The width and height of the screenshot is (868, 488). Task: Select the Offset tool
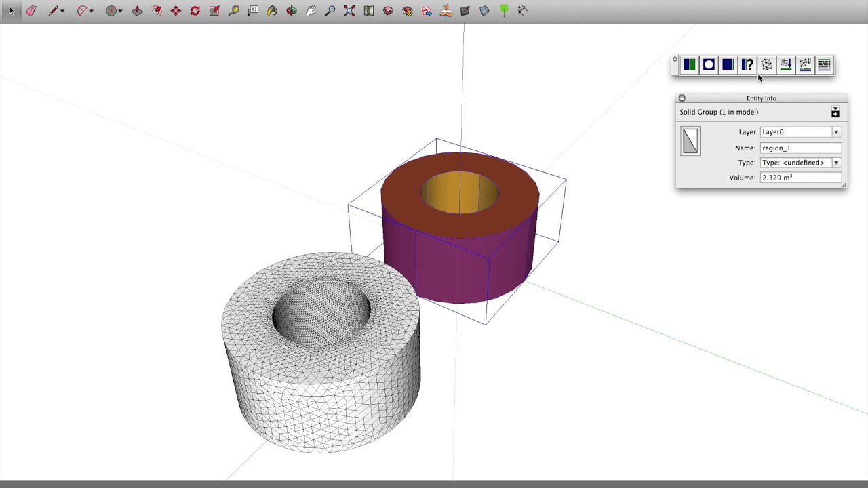tap(157, 10)
